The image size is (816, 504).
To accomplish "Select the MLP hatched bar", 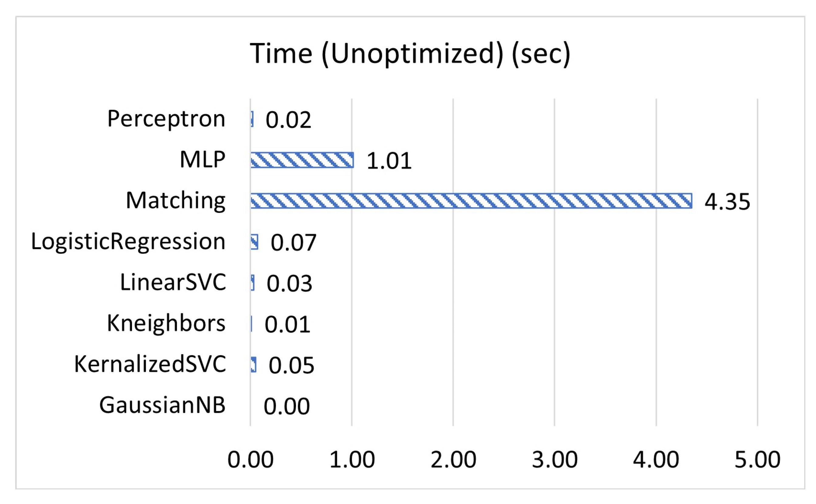I will (x=302, y=160).
